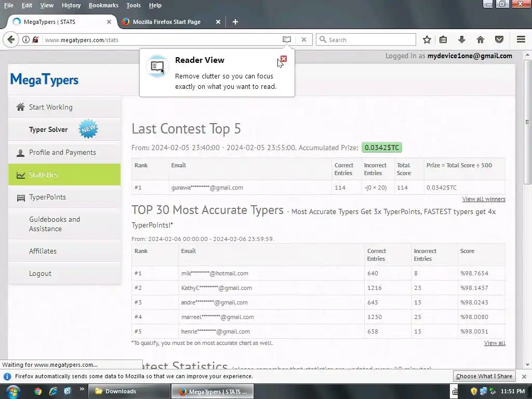The width and height of the screenshot is (532, 399).
Task: Click the Choose What I Share button
Action: [484, 376]
